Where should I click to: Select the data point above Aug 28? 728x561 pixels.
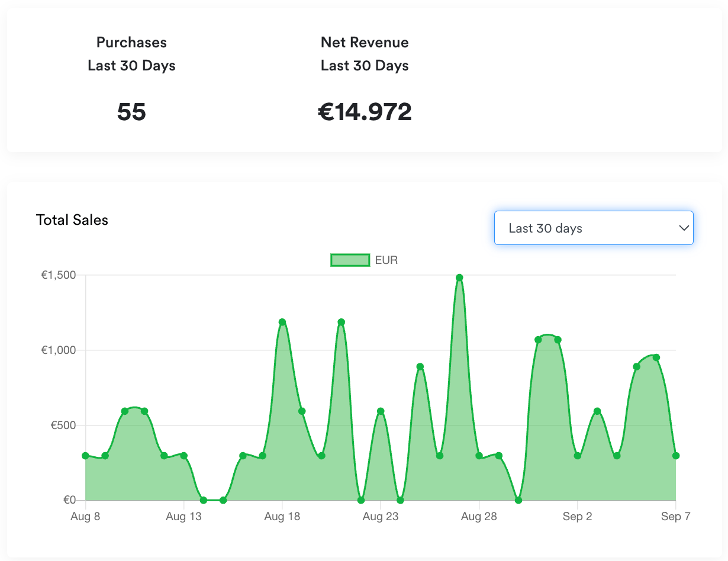click(479, 456)
